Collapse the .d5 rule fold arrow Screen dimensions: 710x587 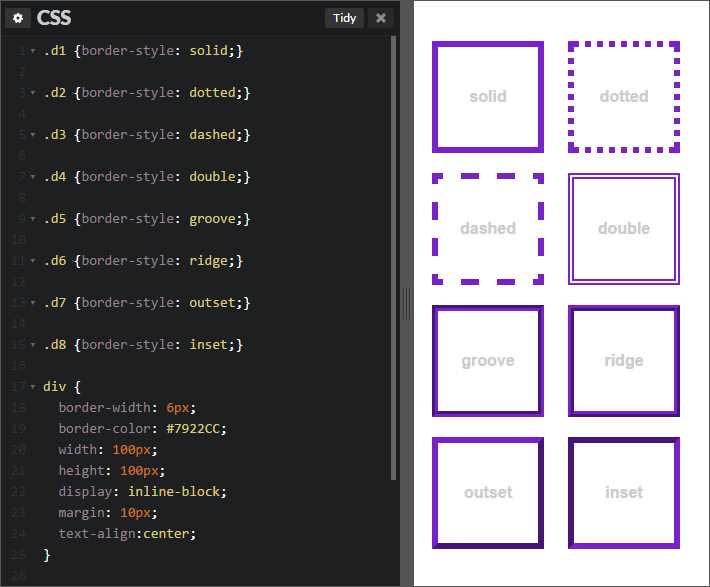33,219
